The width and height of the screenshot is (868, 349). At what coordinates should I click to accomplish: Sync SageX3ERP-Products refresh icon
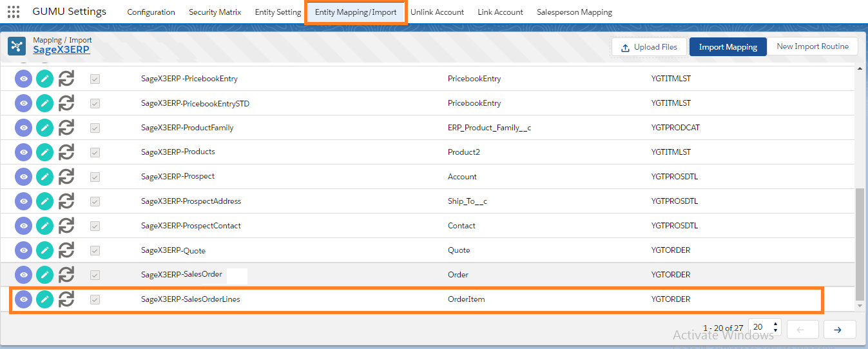66,152
